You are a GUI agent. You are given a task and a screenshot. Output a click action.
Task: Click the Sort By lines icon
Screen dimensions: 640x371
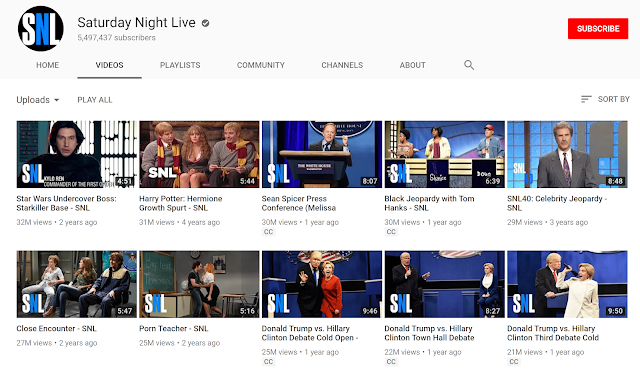(586, 99)
